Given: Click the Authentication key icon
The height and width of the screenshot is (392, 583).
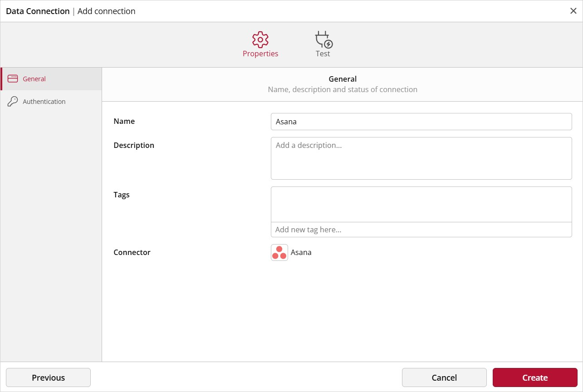Looking at the screenshot, I should click(x=13, y=102).
